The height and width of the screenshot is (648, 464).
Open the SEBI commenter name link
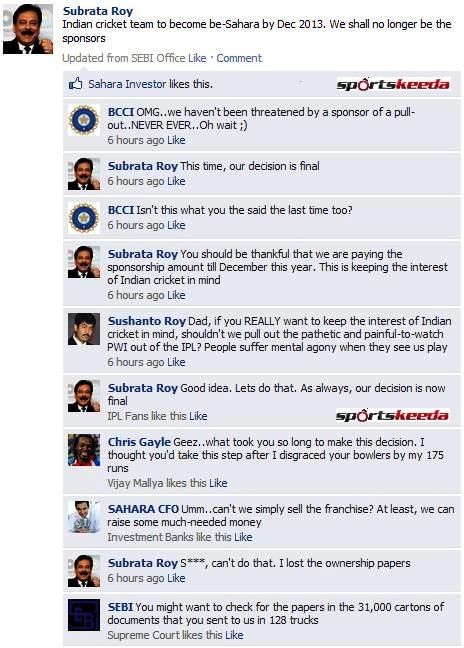coord(120,607)
